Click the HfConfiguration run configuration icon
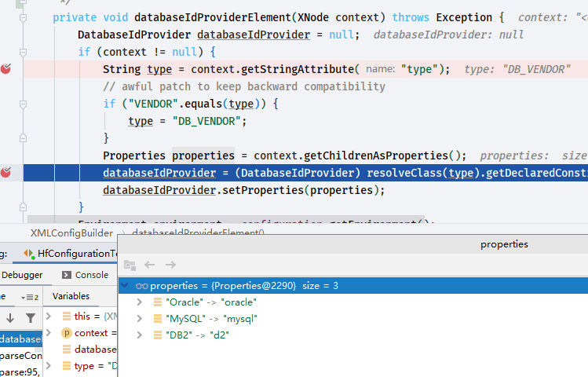The height and width of the screenshot is (377, 588). tap(29, 254)
